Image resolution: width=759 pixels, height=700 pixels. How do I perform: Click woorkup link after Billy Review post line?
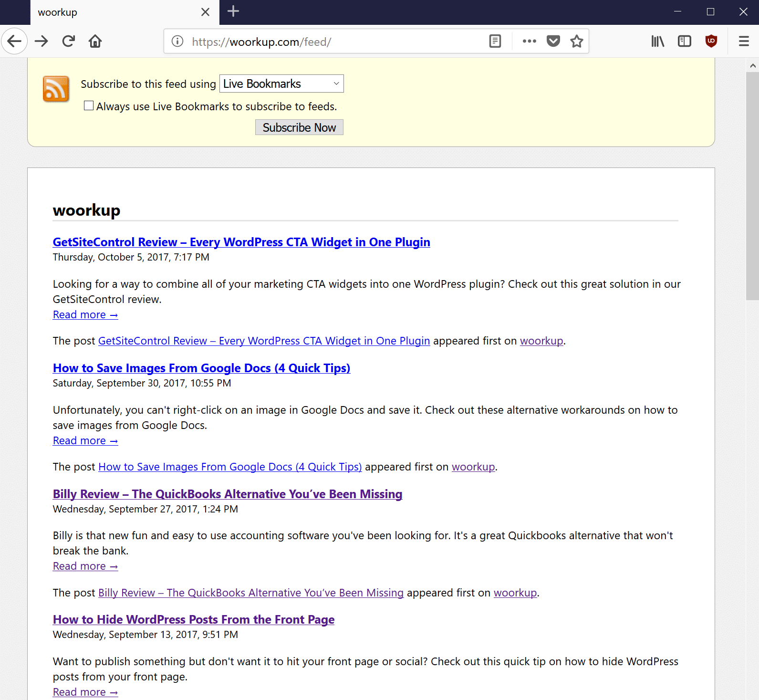[x=515, y=593]
